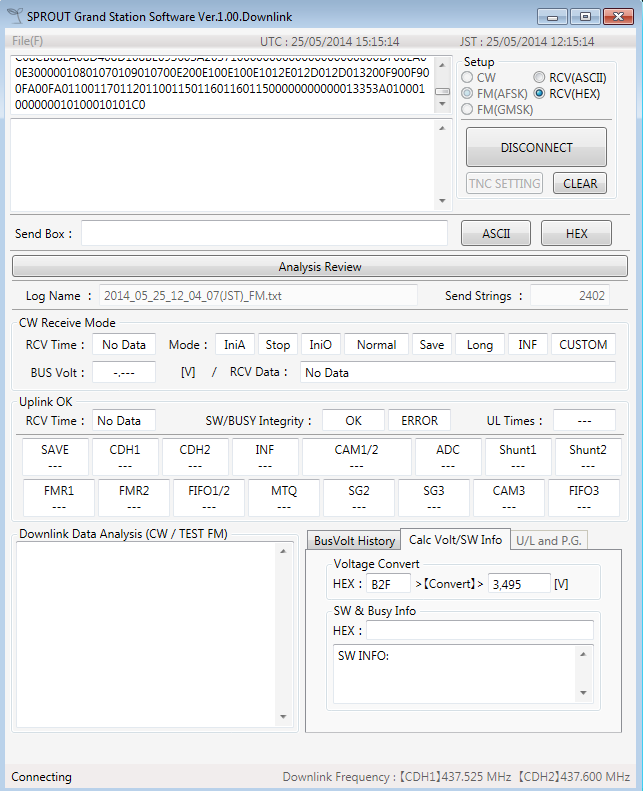Click Voltage Convert HEX input B2F
The image size is (643, 791).
[388, 584]
